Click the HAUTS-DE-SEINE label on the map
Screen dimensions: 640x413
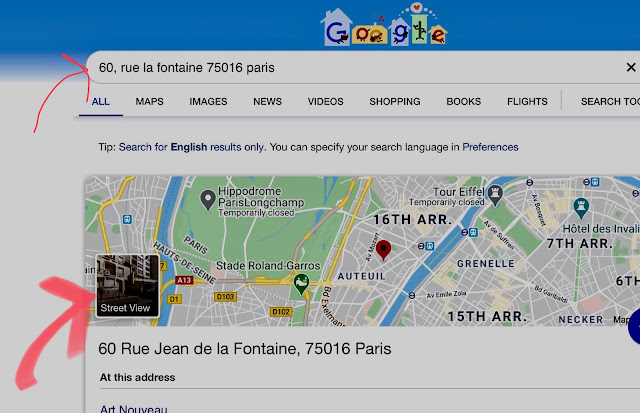(185, 262)
